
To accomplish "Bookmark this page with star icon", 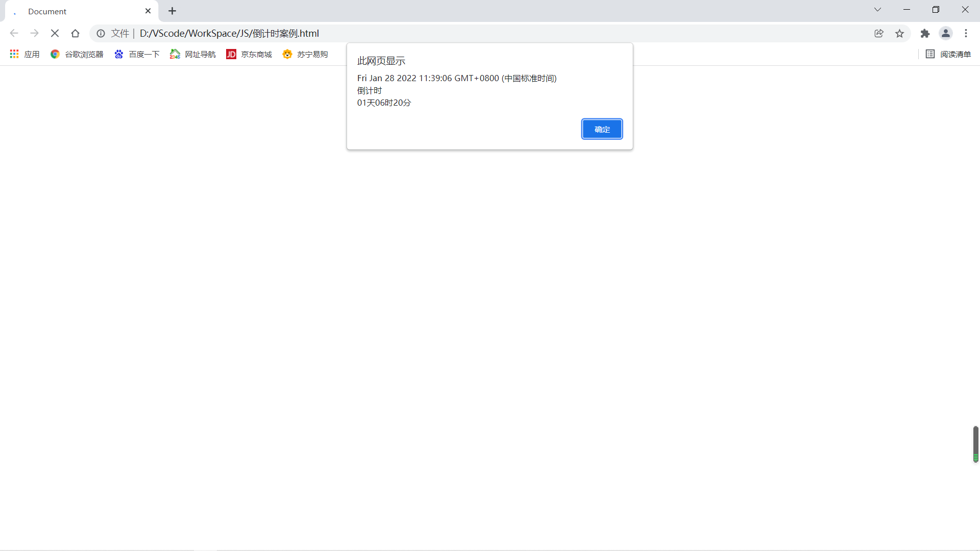I will [899, 33].
